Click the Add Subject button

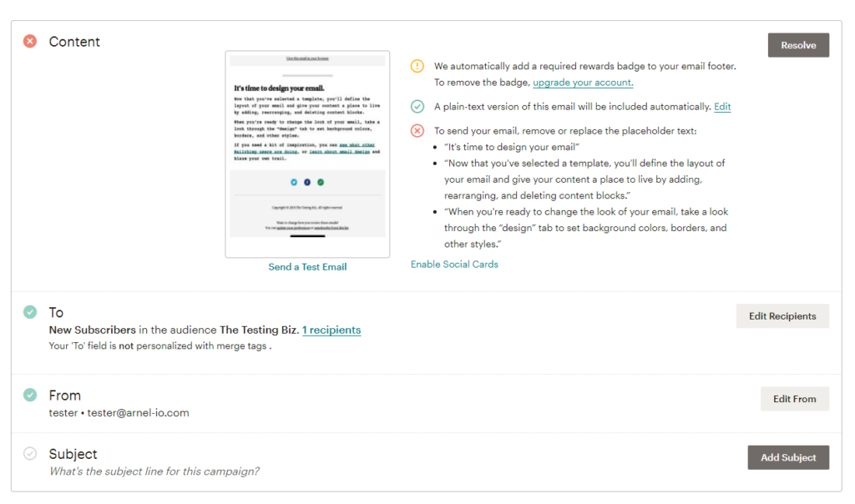787,457
